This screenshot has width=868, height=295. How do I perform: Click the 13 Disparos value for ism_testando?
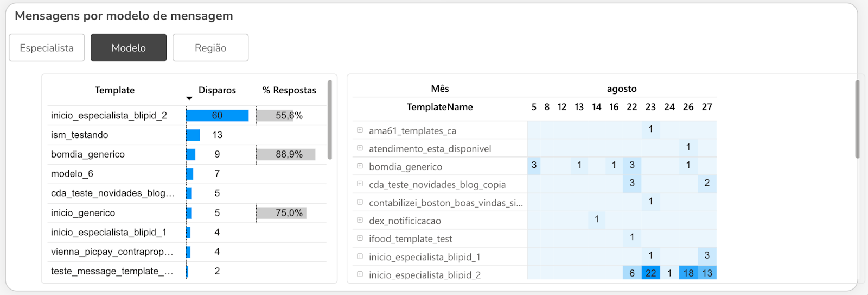[217, 135]
